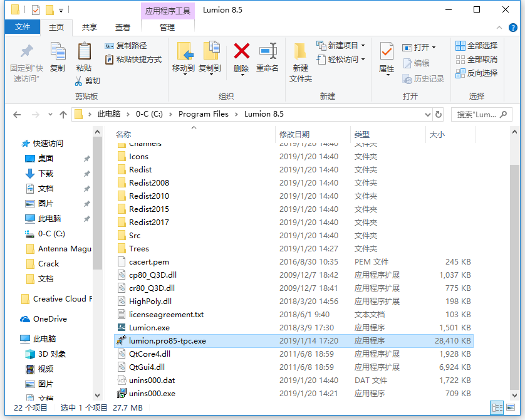Click 0-C (C:) in the address path

point(149,114)
